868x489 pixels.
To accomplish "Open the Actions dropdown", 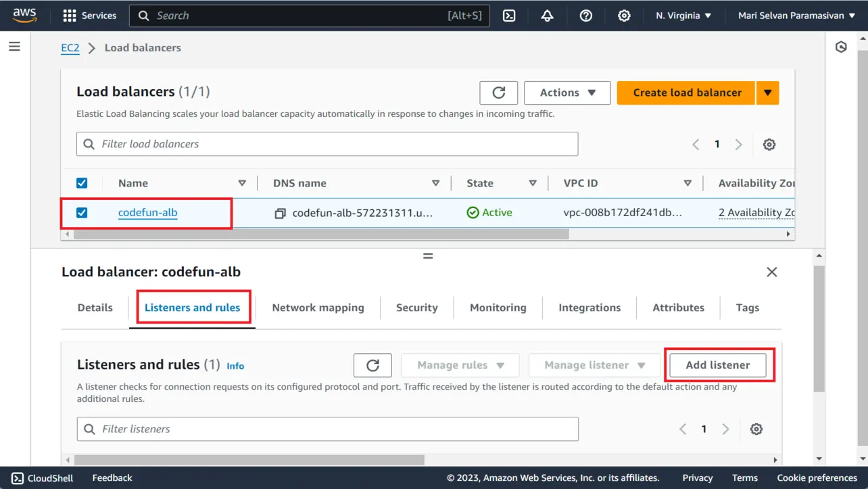I will click(x=567, y=93).
